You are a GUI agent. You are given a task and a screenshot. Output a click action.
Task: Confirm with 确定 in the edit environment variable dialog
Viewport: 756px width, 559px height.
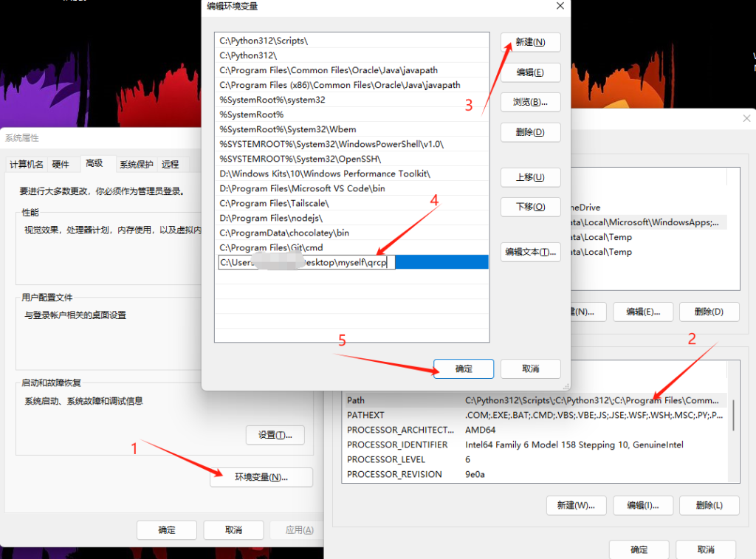pos(464,368)
